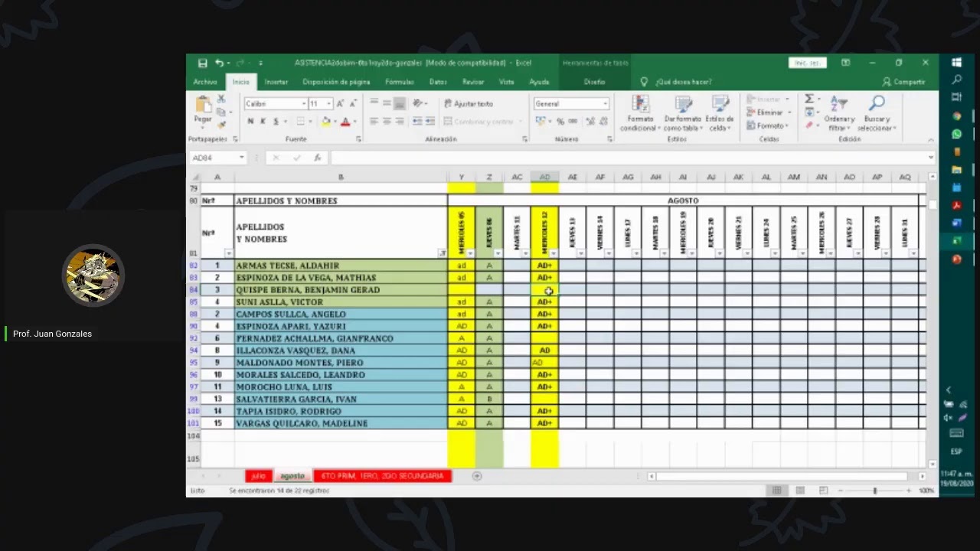Click the Clear eraser icon
Viewport: 980px width, 551px height.
coord(808,126)
